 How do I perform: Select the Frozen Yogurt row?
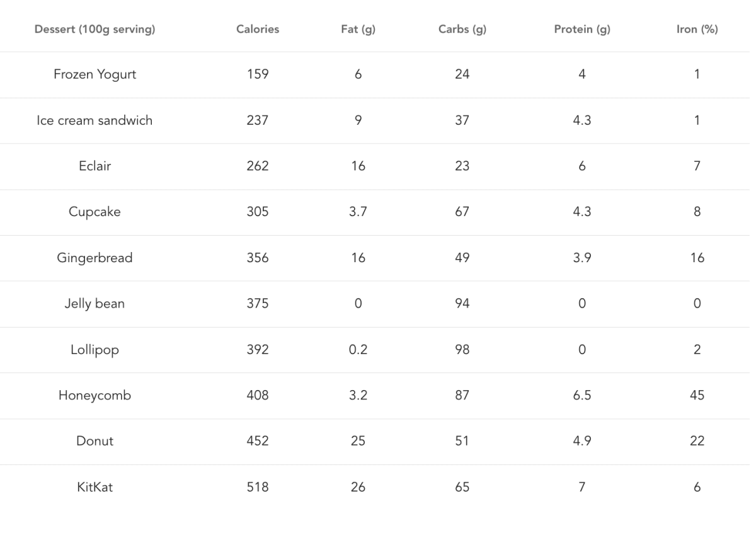pos(378,74)
